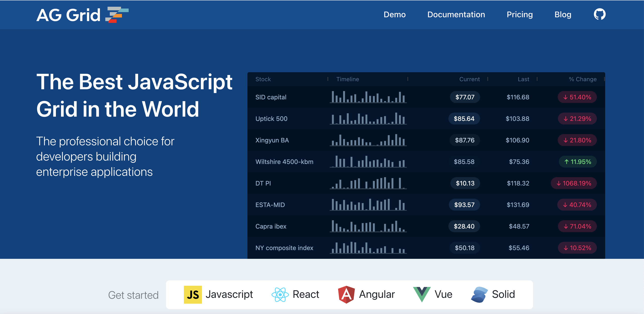Viewport: 644px width, 314px height.
Task: Click the $55.46 last price cell
Action: tap(519, 248)
